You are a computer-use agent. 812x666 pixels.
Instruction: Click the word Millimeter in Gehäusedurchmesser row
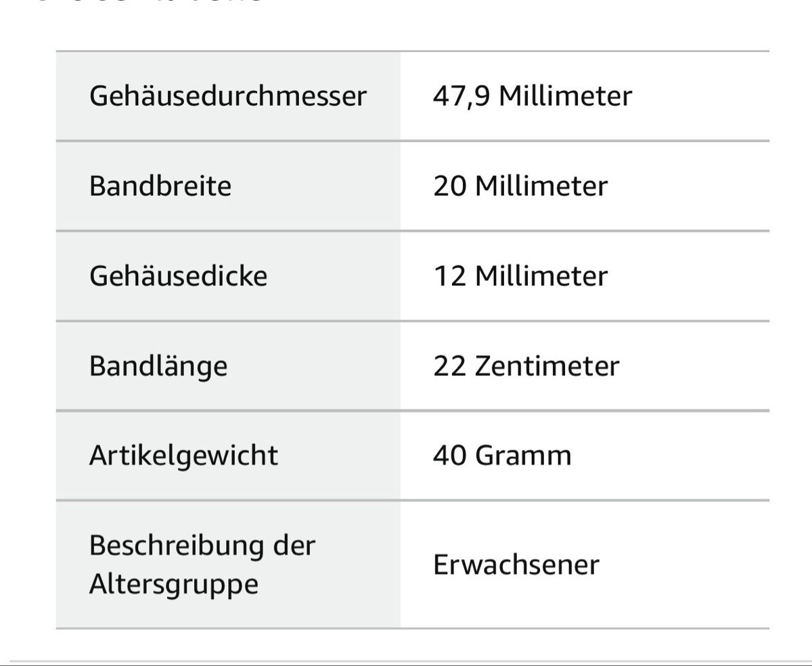click(566, 95)
